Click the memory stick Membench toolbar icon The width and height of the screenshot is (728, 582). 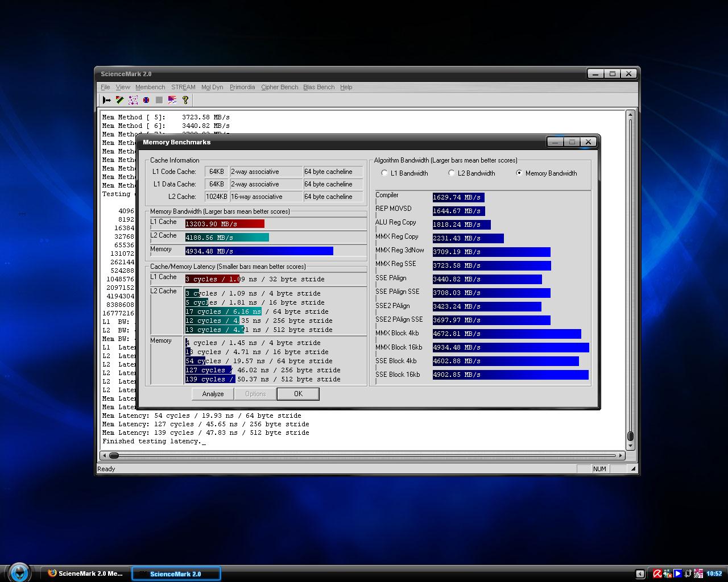point(120,100)
